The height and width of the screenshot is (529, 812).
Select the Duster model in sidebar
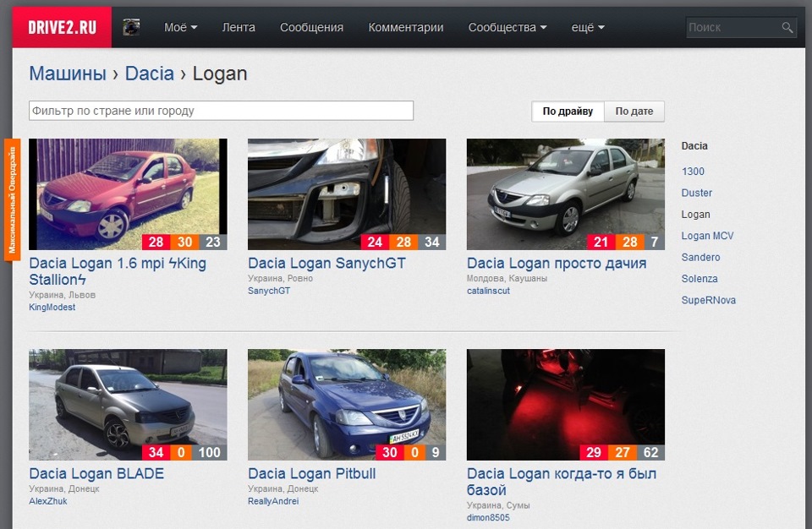coord(696,193)
